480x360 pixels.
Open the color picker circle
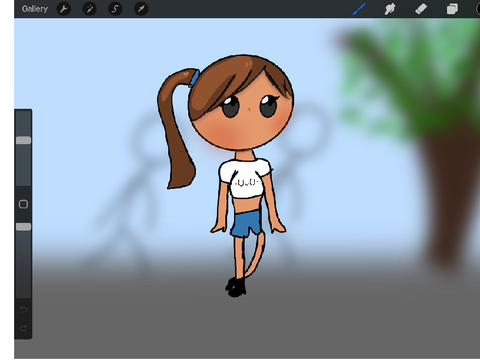[x=478, y=9]
